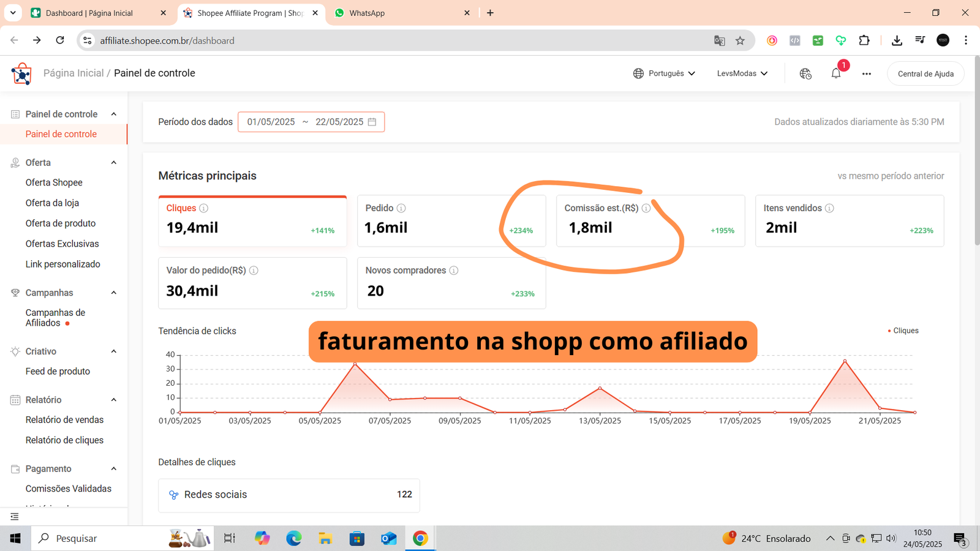
Task: Open Oferta de produto in the sidebar
Action: tap(61, 223)
